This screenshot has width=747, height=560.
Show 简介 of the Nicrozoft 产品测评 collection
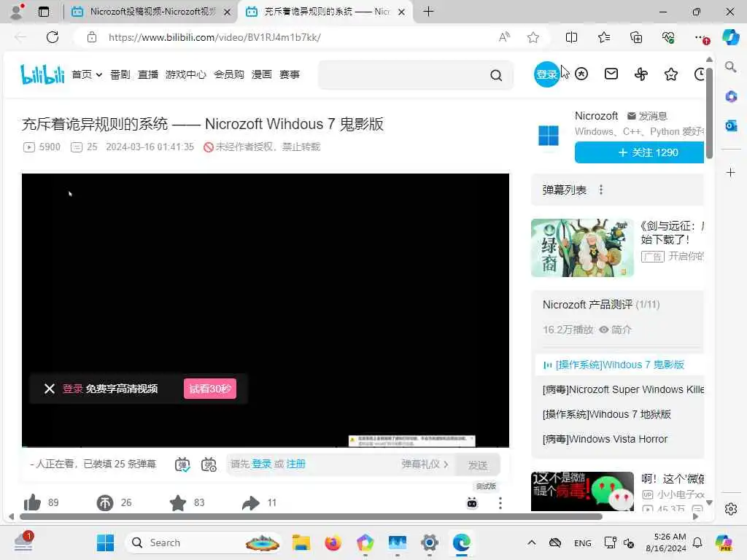point(615,330)
